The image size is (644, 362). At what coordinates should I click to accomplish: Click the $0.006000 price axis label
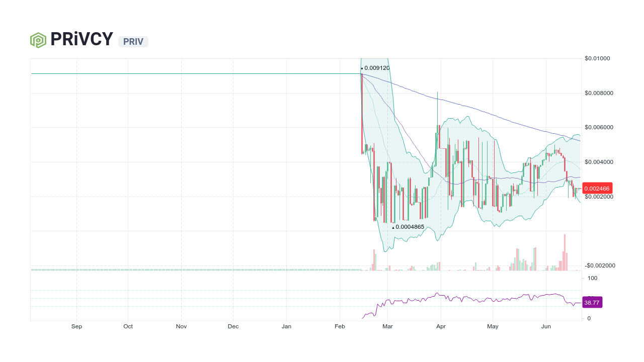(599, 127)
